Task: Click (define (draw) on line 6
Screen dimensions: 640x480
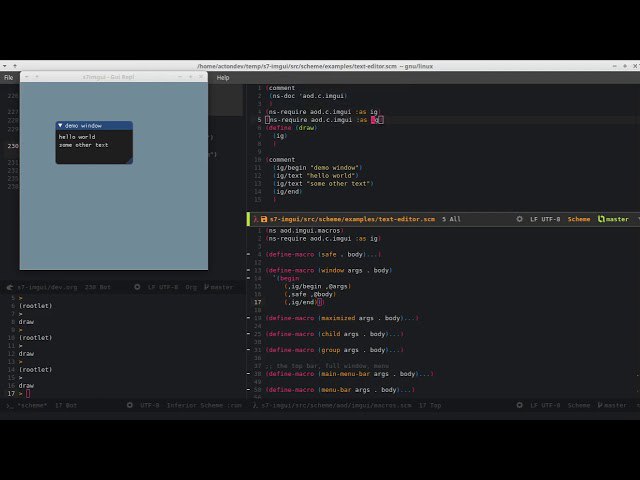Action: [x=291, y=128]
